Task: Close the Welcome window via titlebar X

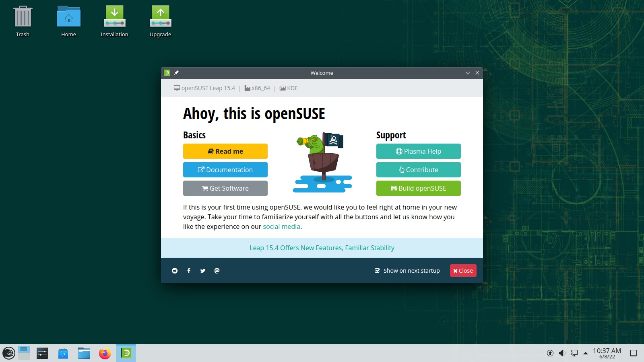Action: tap(477, 73)
